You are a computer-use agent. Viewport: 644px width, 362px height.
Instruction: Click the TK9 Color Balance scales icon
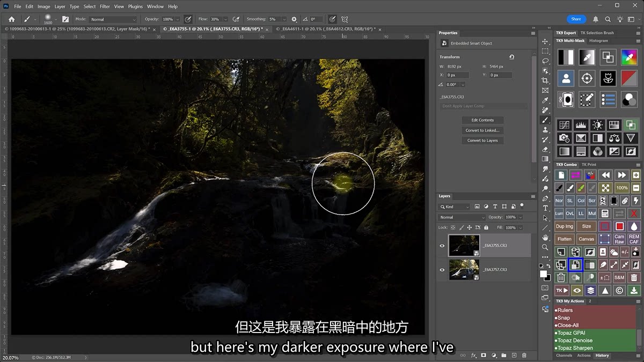614,138
